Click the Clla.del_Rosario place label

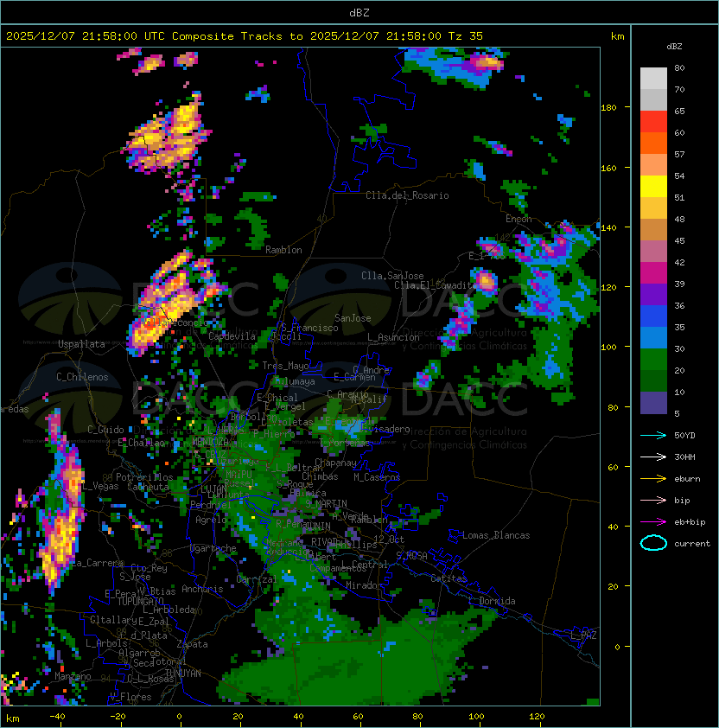pos(407,195)
